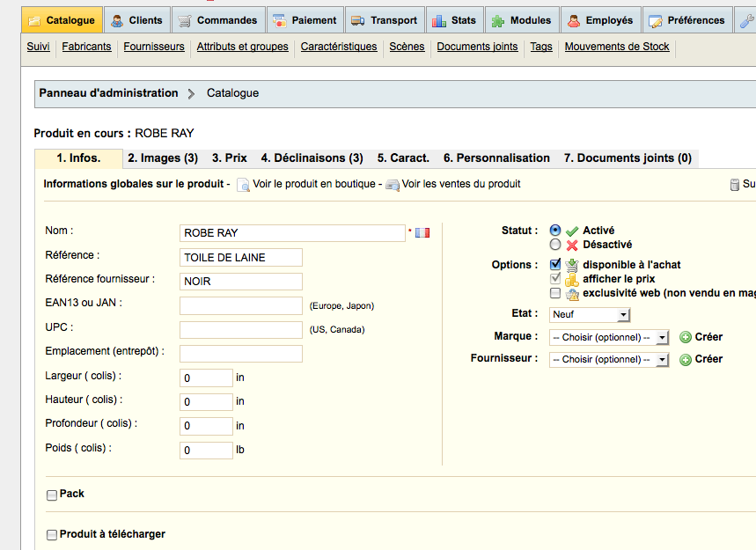This screenshot has width=756, height=550.
Task: Click the Hauteur (colis) input field
Action: pyautogui.click(x=206, y=402)
